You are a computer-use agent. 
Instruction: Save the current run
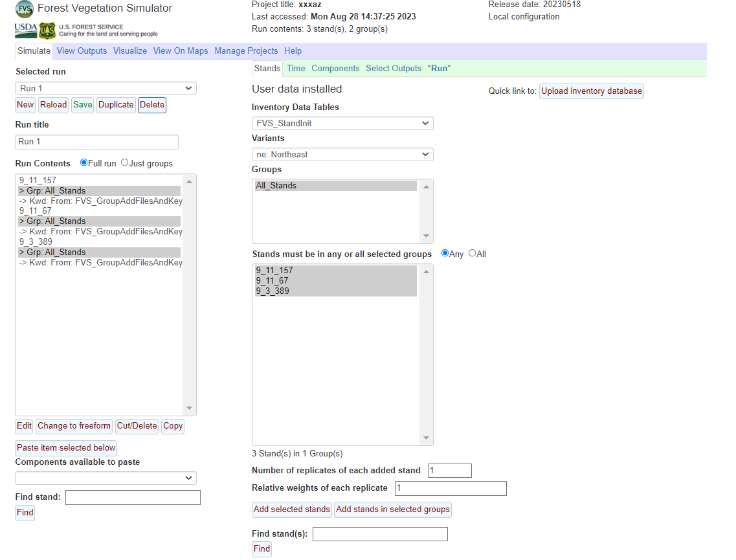pyautogui.click(x=83, y=105)
